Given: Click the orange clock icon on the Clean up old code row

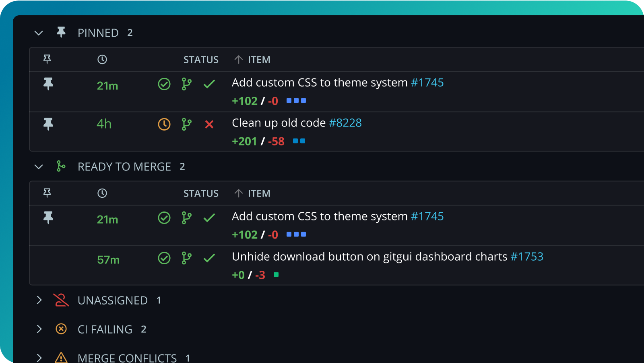Looking at the screenshot, I should coord(164,124).
